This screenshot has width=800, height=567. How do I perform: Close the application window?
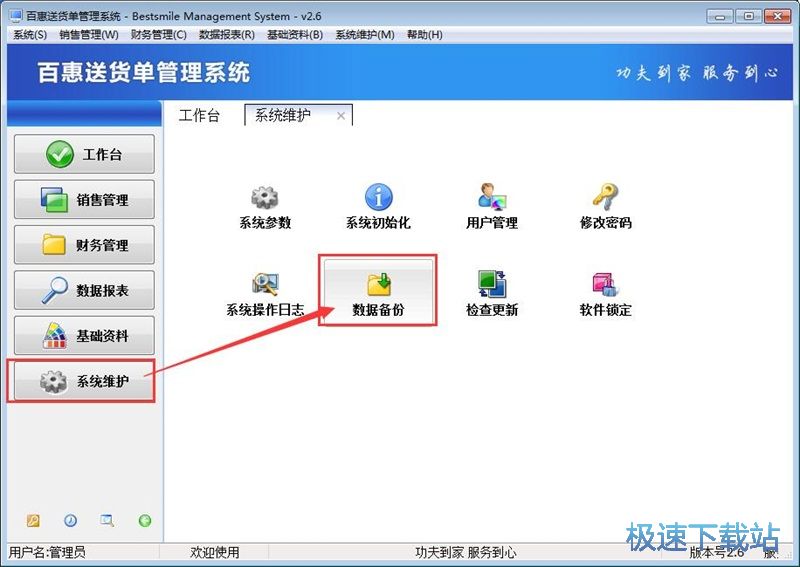(778, 16)
